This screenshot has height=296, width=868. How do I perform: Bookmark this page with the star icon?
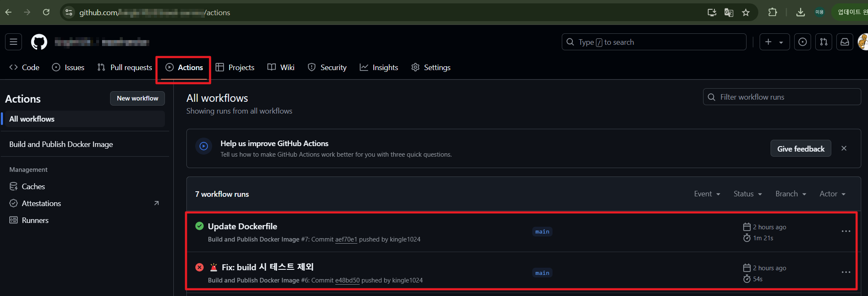[x=746, y=12]
